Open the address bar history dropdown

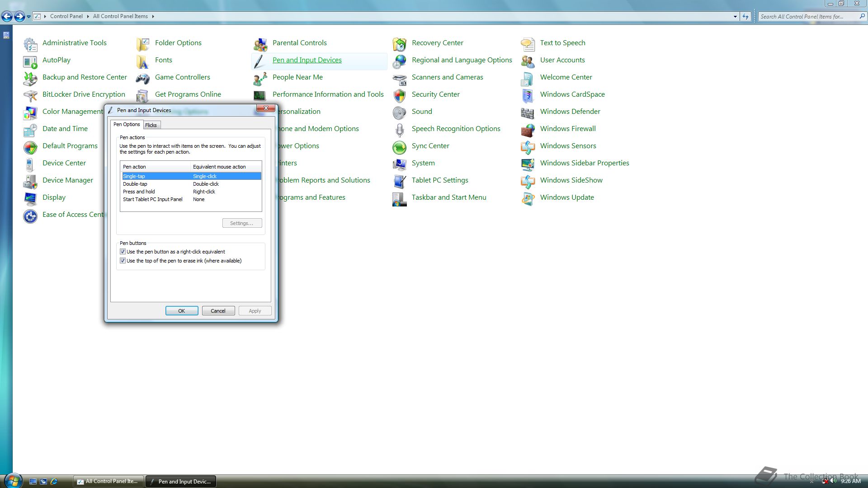(x=735, y=16)
